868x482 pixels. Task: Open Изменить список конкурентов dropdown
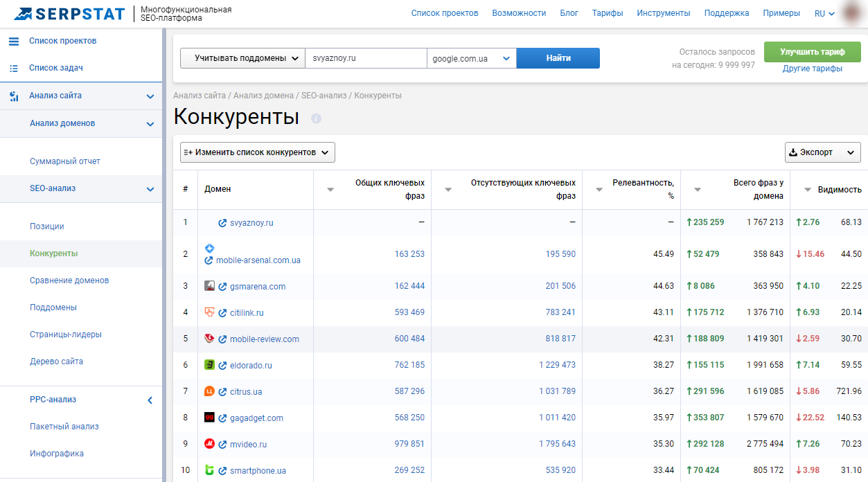258,152
